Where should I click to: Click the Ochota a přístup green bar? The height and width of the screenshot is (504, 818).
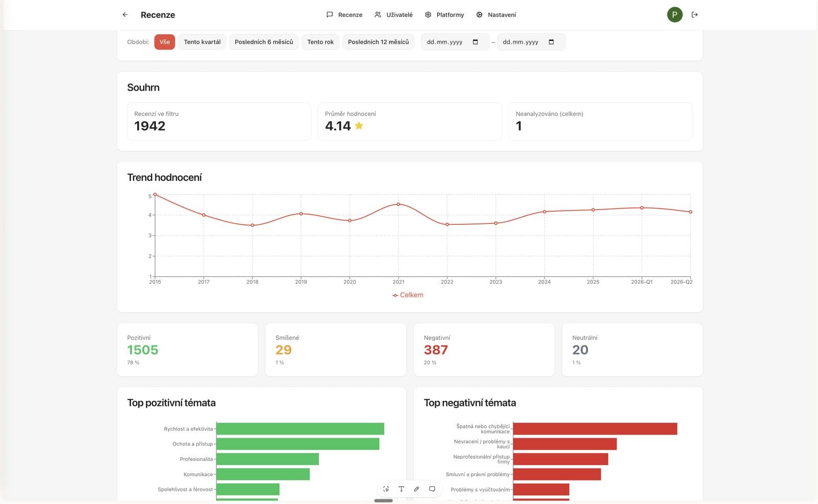pos(298,444)
